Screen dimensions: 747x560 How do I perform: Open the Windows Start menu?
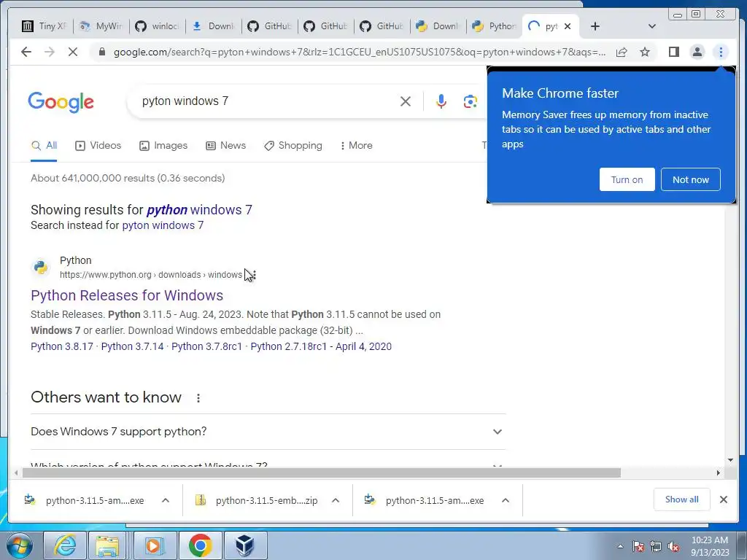point(19,545)
